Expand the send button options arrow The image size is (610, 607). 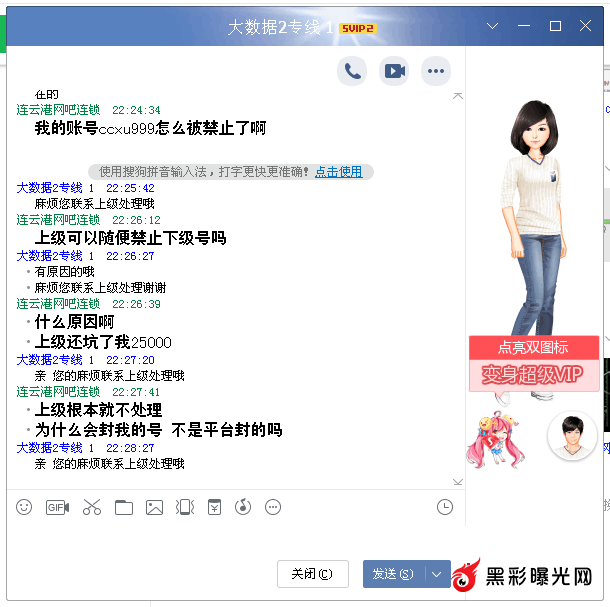pyautogui.click(x=437, y=574)
